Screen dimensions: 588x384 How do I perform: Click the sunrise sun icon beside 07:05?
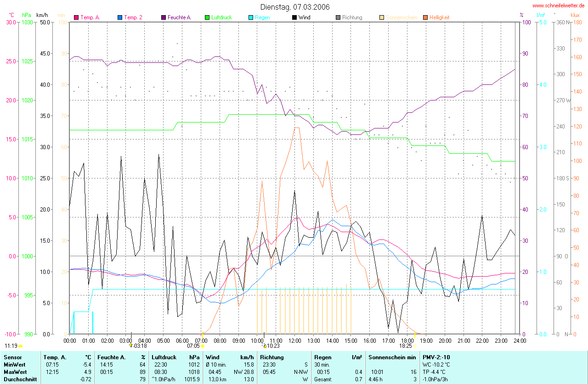pyautogui.click(x=202, y=346)
